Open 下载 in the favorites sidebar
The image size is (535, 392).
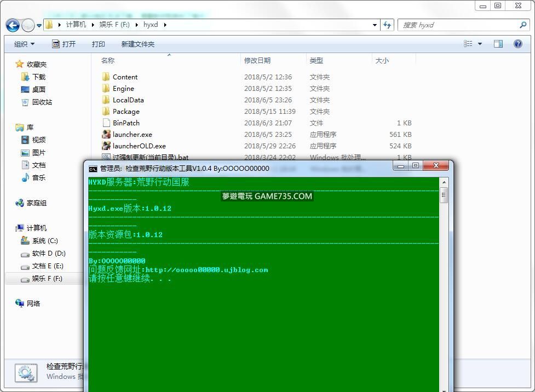click(x=38, y=77)
